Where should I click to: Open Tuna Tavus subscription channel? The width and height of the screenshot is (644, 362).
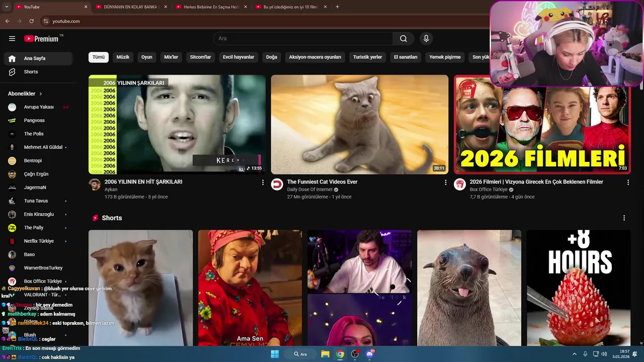(x=38, y=201)
